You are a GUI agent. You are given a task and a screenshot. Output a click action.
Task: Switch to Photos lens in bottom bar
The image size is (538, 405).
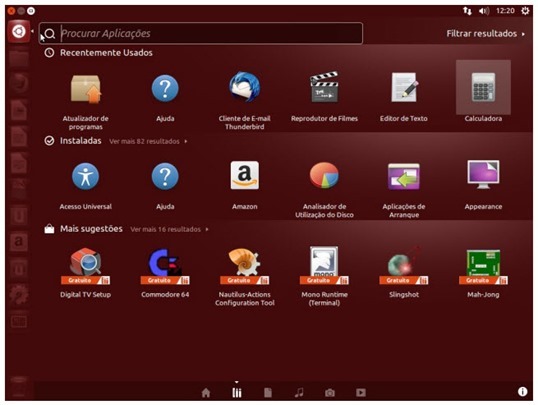[x=330, y=393]
